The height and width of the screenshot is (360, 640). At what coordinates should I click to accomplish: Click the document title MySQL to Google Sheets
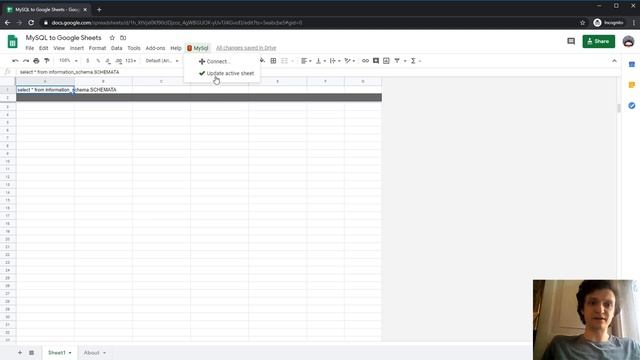coord(64,38)
